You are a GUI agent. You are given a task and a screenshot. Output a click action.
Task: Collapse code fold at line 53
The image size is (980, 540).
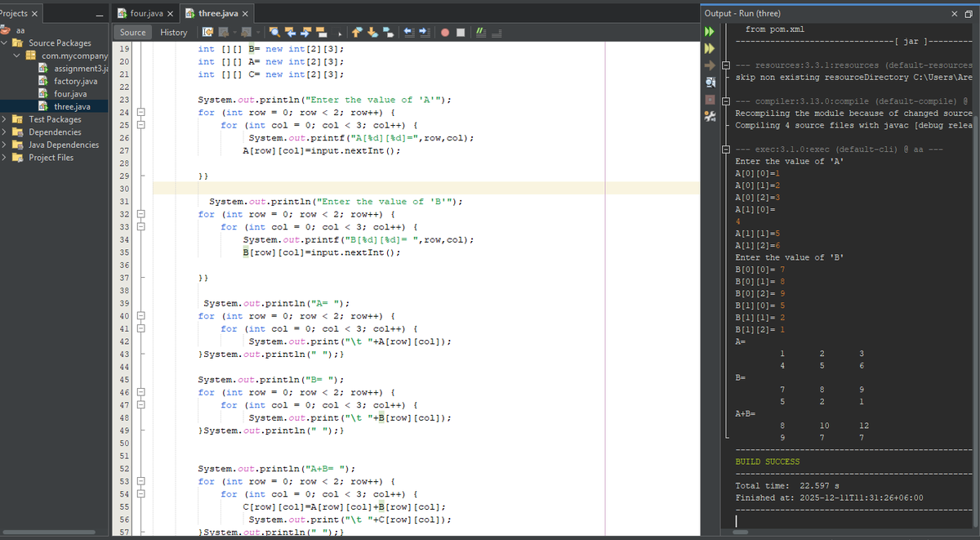(140, 482)
